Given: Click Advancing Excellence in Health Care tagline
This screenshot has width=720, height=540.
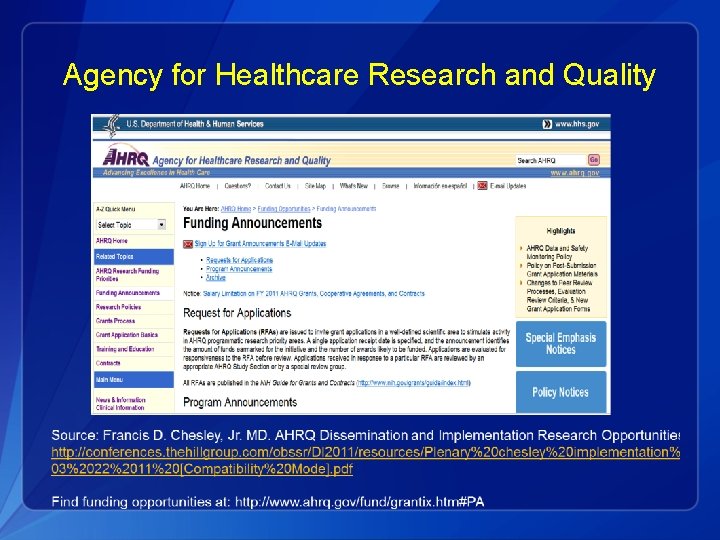Looking at the screenshot, I should 156,173.
